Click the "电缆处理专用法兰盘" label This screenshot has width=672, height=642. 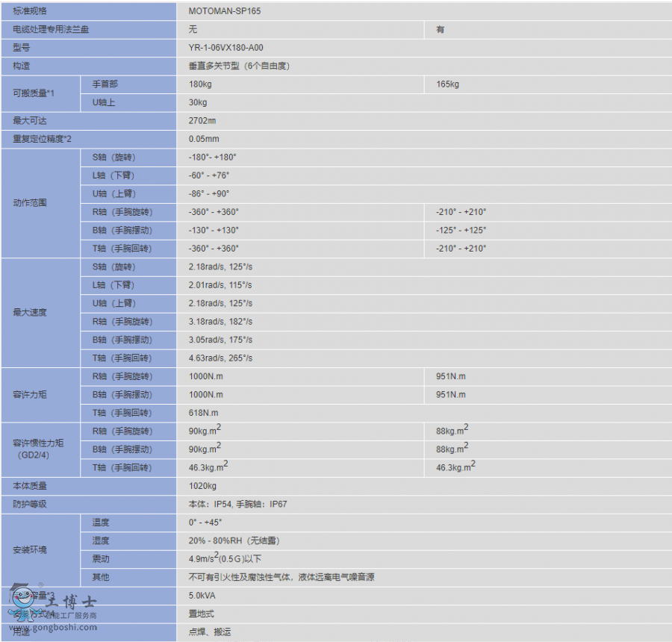point(51,30)
